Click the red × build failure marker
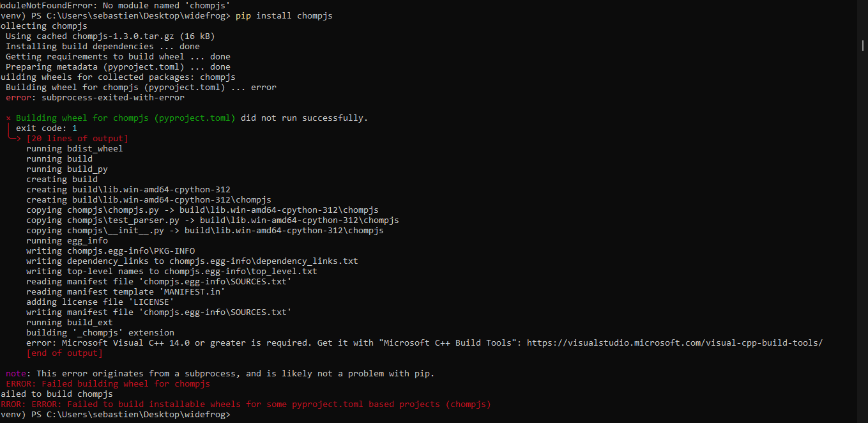The image size is (868, 423). [x=8, y=118]
